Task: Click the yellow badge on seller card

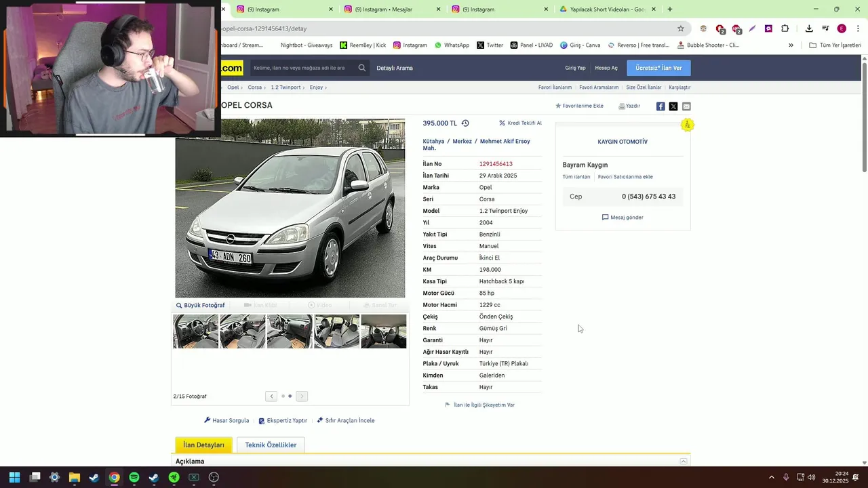Action: point(687,125)
